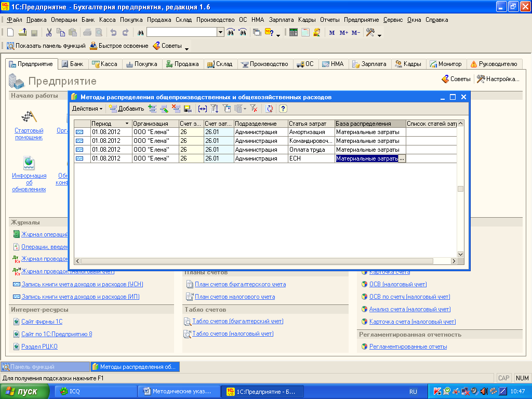
Task: Click the 1C help question icon
Action: (269, 33)
